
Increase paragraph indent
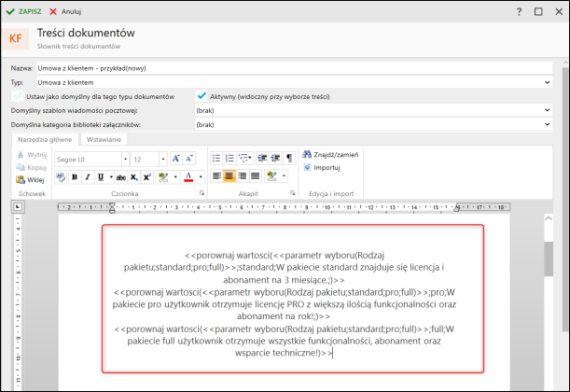275,158
